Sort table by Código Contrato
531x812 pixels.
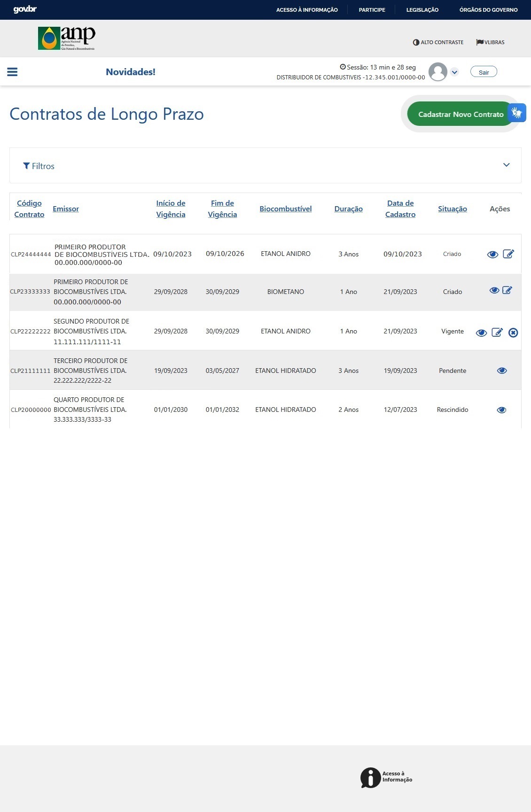click(29, 209)
